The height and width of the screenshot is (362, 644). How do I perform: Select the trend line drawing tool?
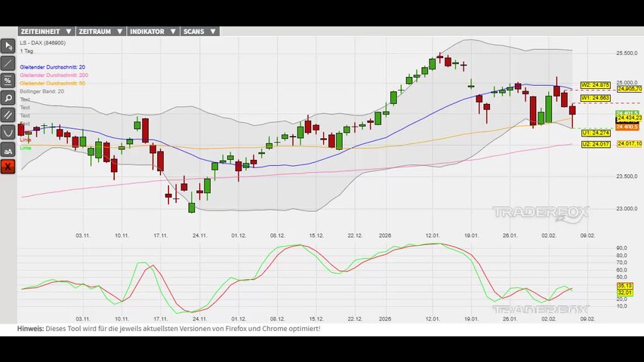tap(8, 63)
